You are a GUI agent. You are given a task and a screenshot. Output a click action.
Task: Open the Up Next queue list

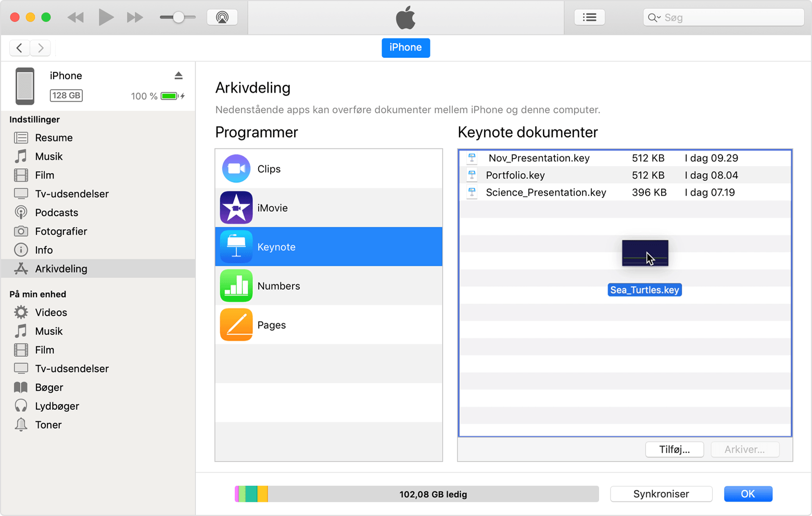coord(589,17)
